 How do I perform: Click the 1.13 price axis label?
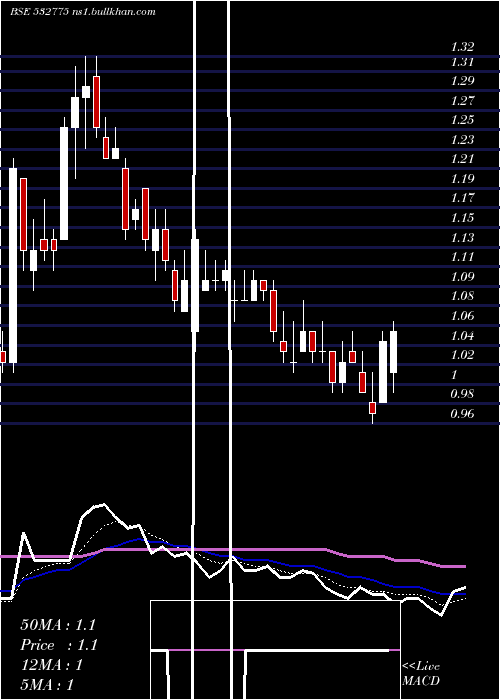click(x=462, y=238)
